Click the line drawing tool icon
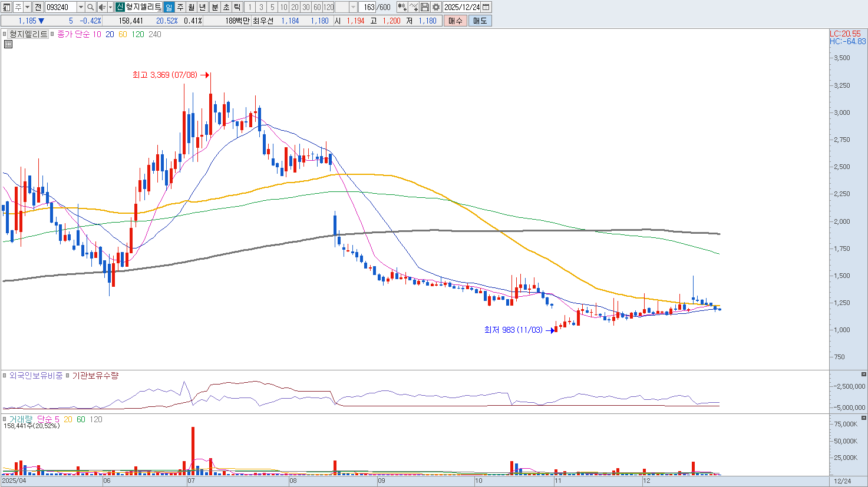 (x=414, y=7)
